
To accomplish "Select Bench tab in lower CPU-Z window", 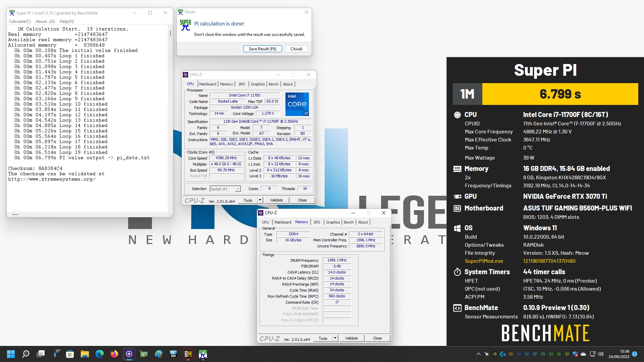I will (x=349, y=222).
